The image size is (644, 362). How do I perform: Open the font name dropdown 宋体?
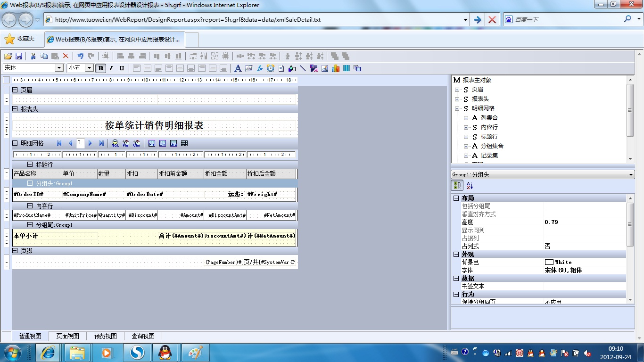(x=59, y=68)
